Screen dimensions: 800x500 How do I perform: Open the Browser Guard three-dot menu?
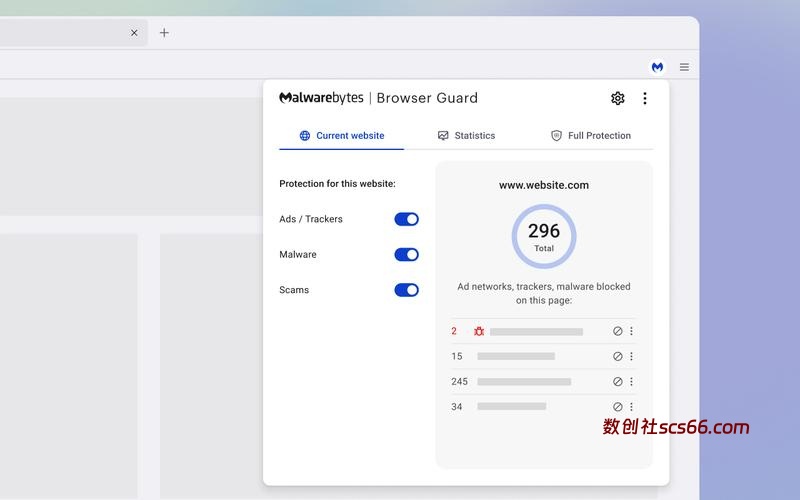click(645, 98)
